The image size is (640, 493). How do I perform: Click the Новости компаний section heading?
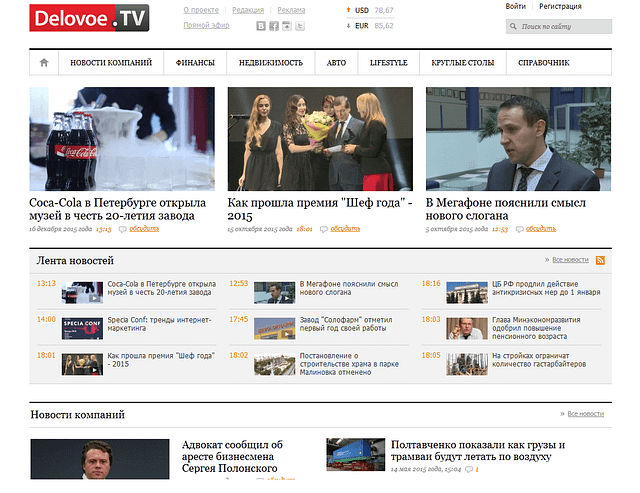[x=78, y=415]
